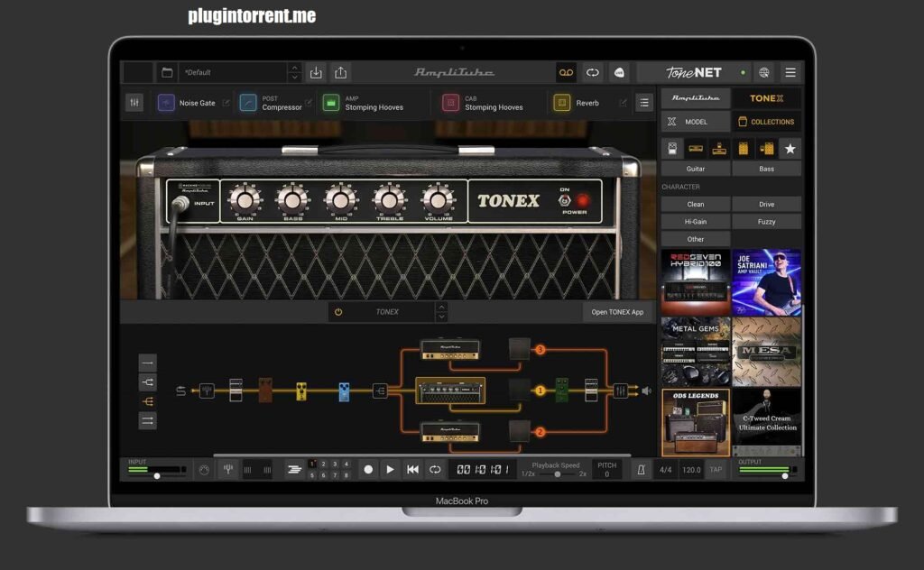Click the tuner icon in bottom bar
Viewport: 924px width, 570px height.
(x=228, y=469)
